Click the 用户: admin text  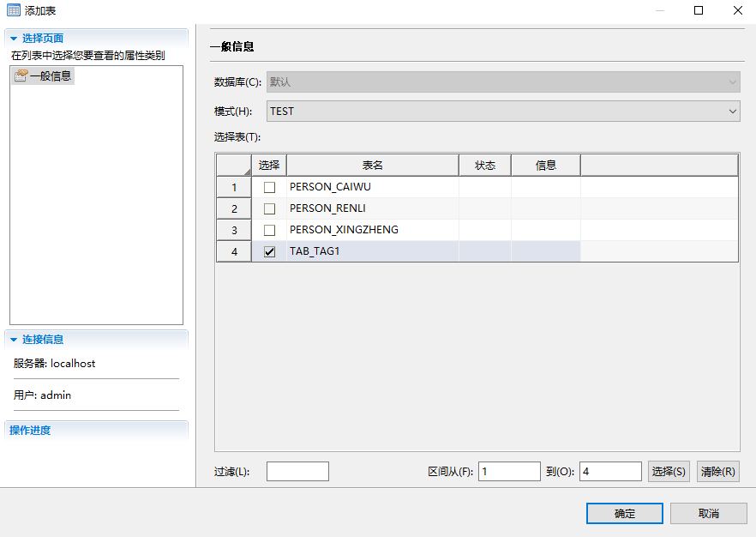tap(43, 395)
